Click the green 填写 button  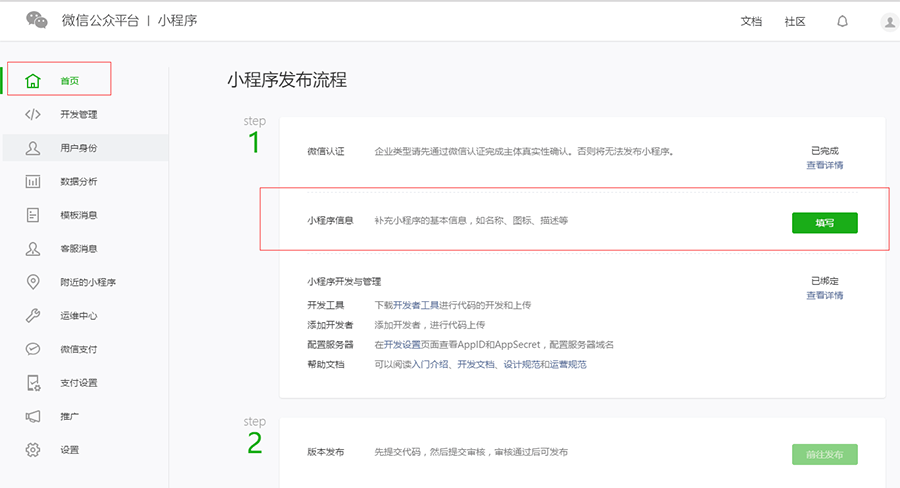point(824,223)
